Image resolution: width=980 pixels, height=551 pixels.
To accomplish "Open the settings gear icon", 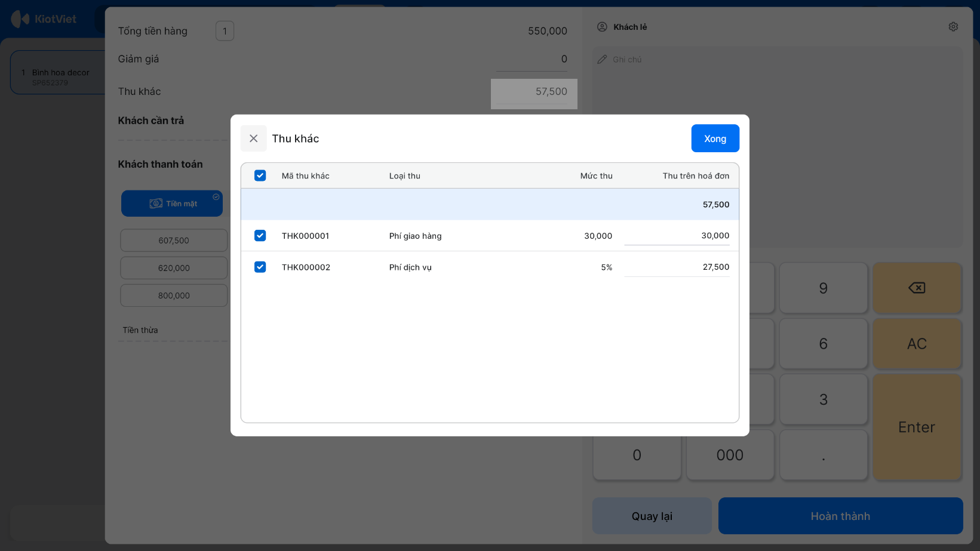I will click(953, 27).
